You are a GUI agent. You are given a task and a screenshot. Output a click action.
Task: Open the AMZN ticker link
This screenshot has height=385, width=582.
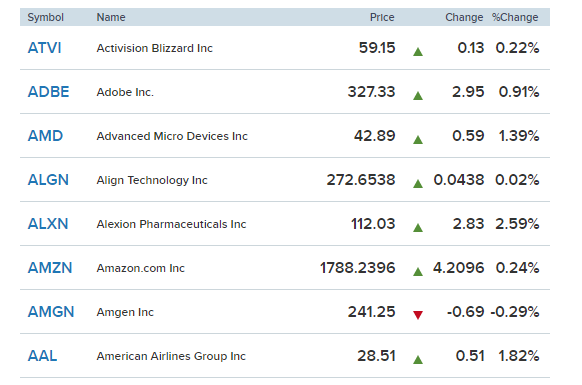point(50,268)
